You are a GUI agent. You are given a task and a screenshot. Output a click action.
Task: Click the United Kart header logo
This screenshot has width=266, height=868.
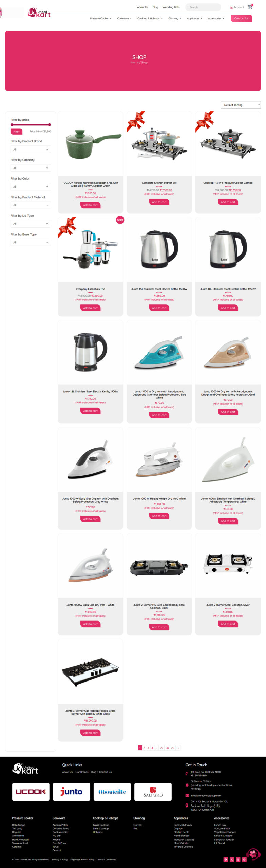[x=39, y=13]
